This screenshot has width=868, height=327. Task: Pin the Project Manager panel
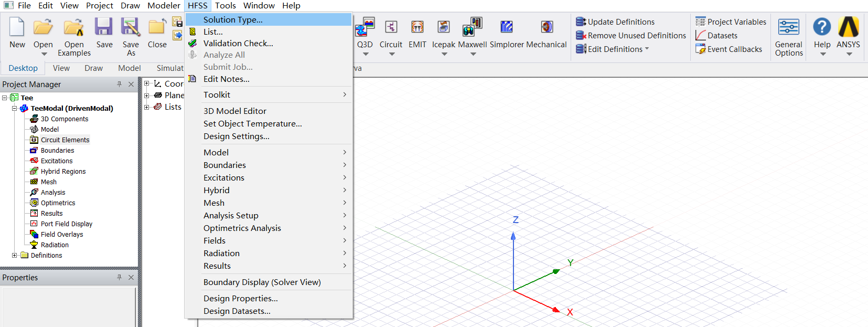tap(119, 84)
